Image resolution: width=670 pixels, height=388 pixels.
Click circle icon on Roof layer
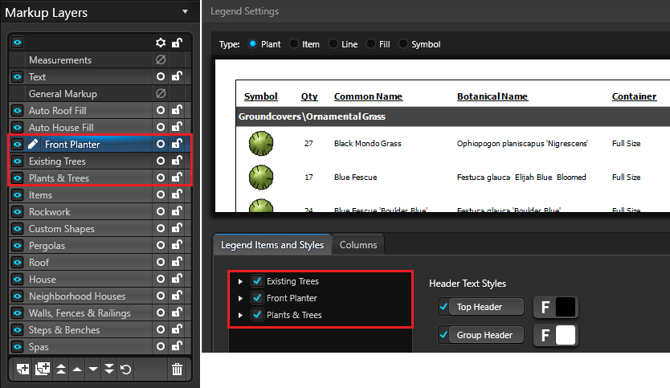(160, 262)
